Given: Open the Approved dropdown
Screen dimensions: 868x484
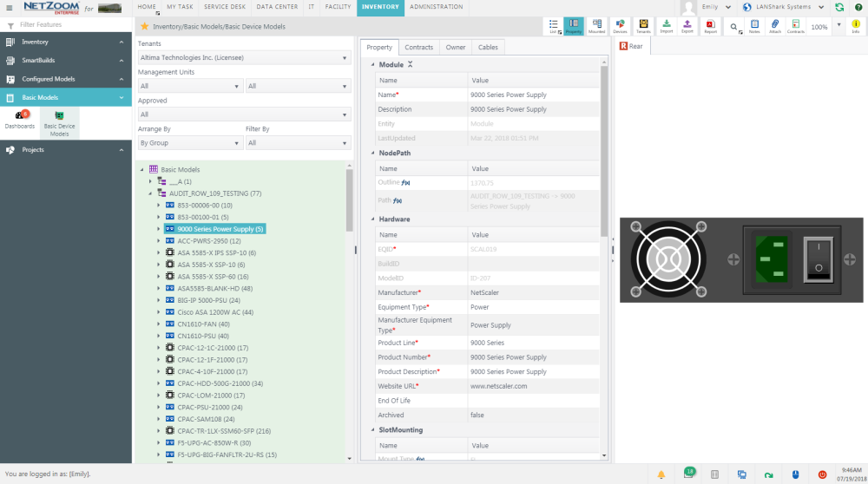Looking at the screenshot, I should coord(244,114).
